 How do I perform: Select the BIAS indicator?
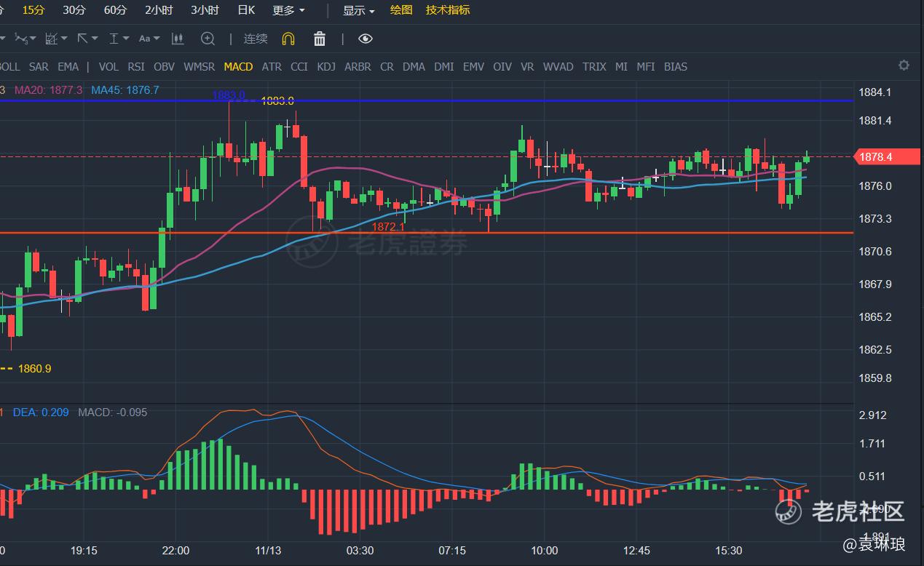pyautogui.click(x=676, y=66)
